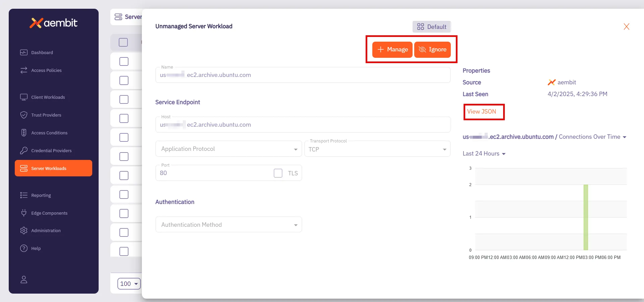The image size is (644, 302).
Task: Open Help from the sidebar
Action: tap(36, 248)
